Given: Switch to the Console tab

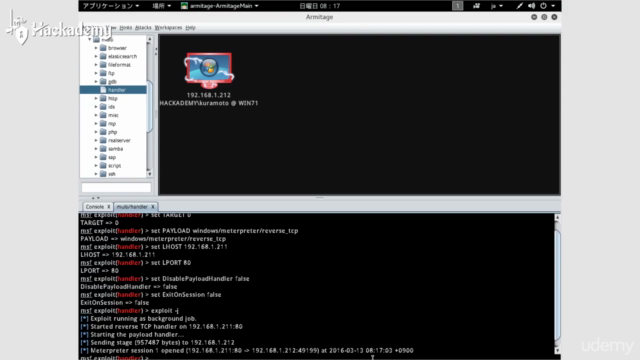Looking at the screenshot, I should [x=95, y=207].
